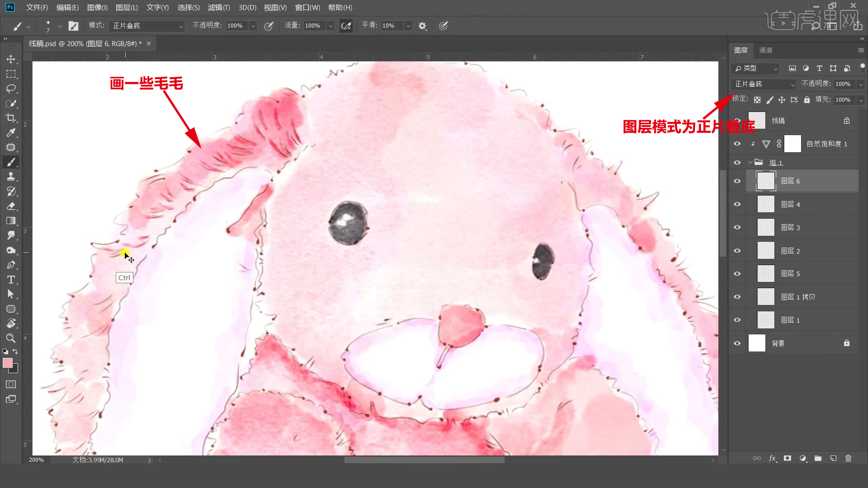
Task: Select the Sponge tool
Action: tap(11, 250)
